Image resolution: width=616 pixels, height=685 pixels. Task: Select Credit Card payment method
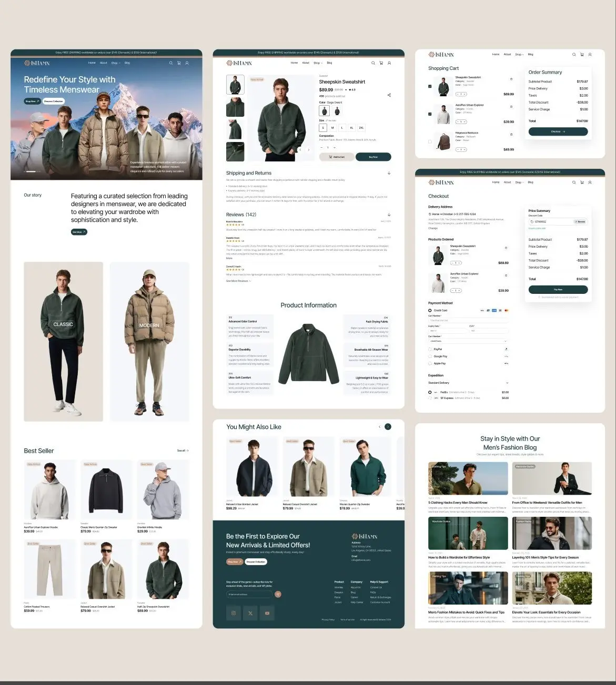click(x=430, y=310)
